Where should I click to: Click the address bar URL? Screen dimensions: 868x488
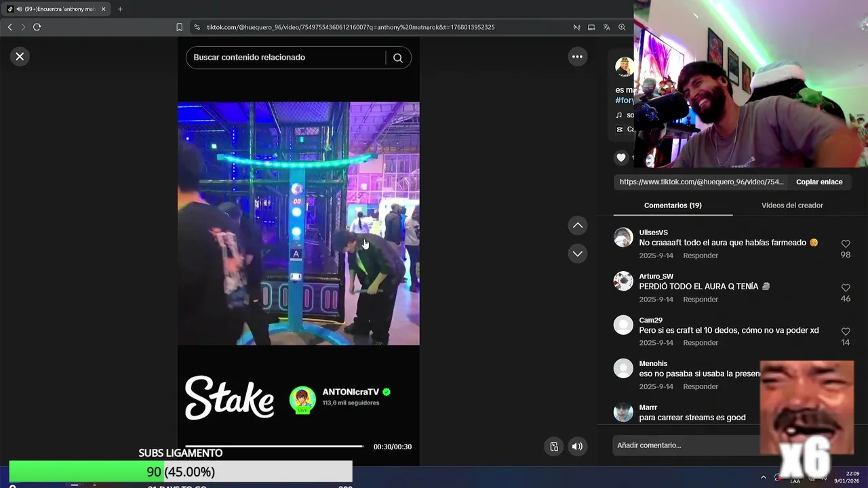pyautogui.click(x=351, y=27)
